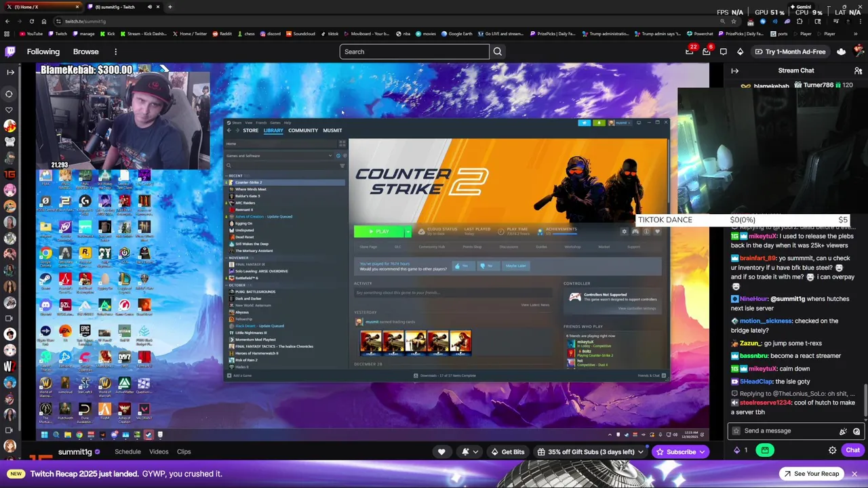Image resolution: width=868 pixels, height=488 pixels.
Task: Click the Twitch search input field
Action: (414, 52)
